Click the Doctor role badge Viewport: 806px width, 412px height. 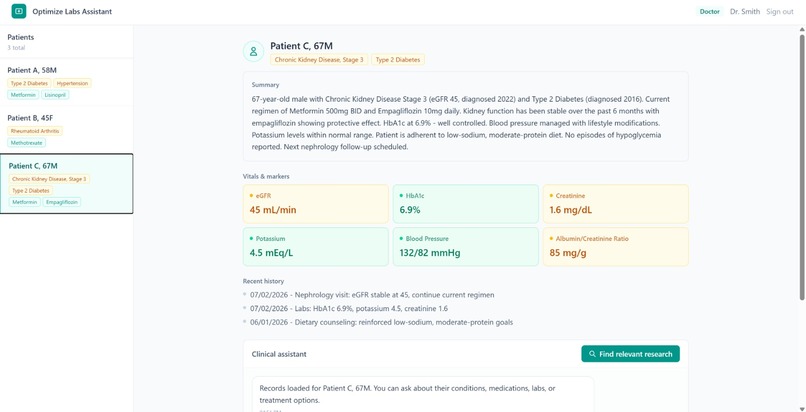coord(709,11)
